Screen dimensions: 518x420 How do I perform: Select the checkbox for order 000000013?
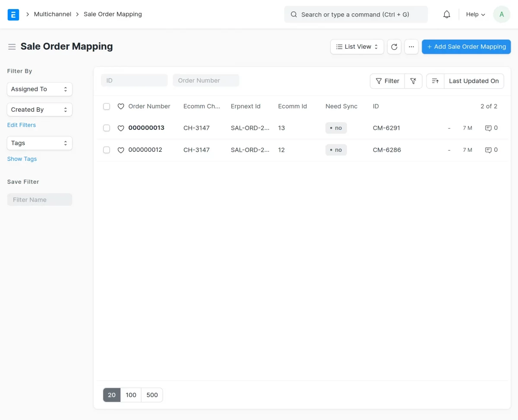click(x=107, y=128)
